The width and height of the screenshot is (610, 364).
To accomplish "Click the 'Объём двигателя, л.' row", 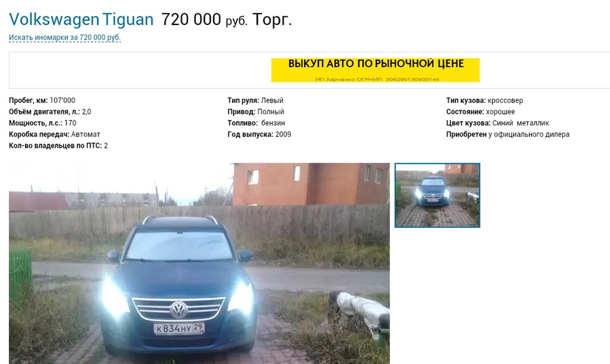I will coord(50,111).
